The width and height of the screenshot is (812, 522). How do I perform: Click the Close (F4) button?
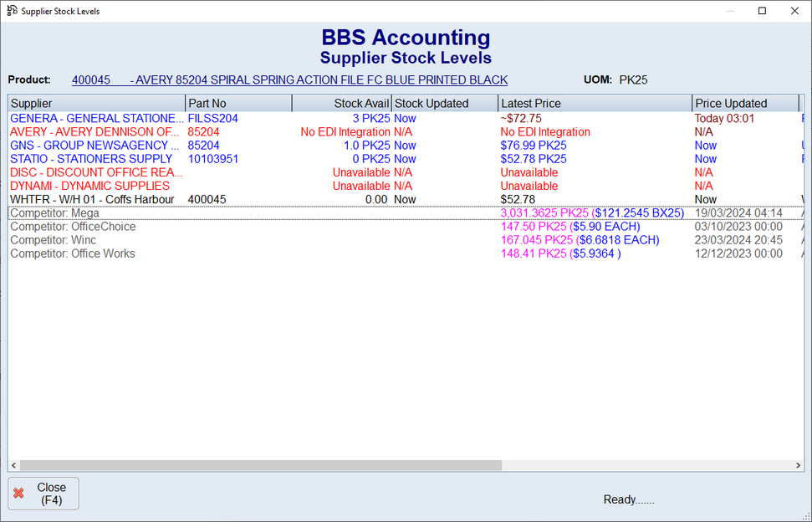point(43,494)
